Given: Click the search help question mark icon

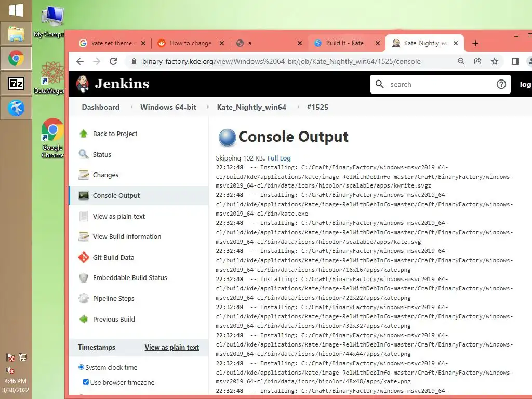Looking at the screenshot, I should tap(501, 84).
